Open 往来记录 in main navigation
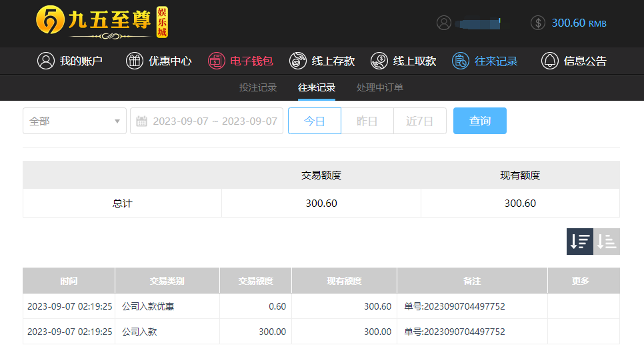The width and height of the screenshot is (644, 351). tap(485, 61)
